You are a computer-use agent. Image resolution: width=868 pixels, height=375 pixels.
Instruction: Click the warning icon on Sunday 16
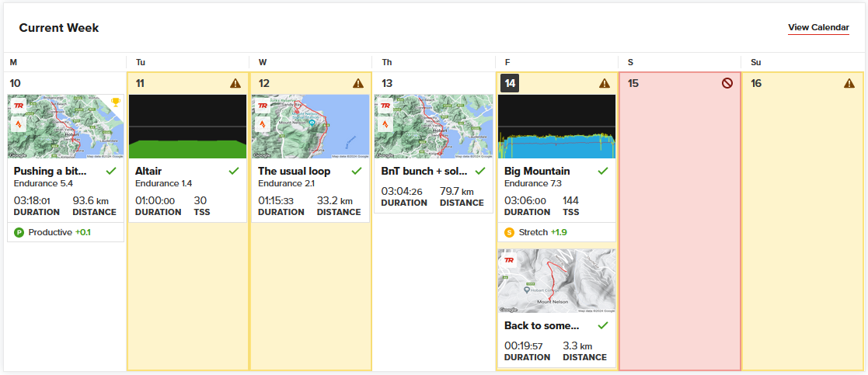[849, 83]
